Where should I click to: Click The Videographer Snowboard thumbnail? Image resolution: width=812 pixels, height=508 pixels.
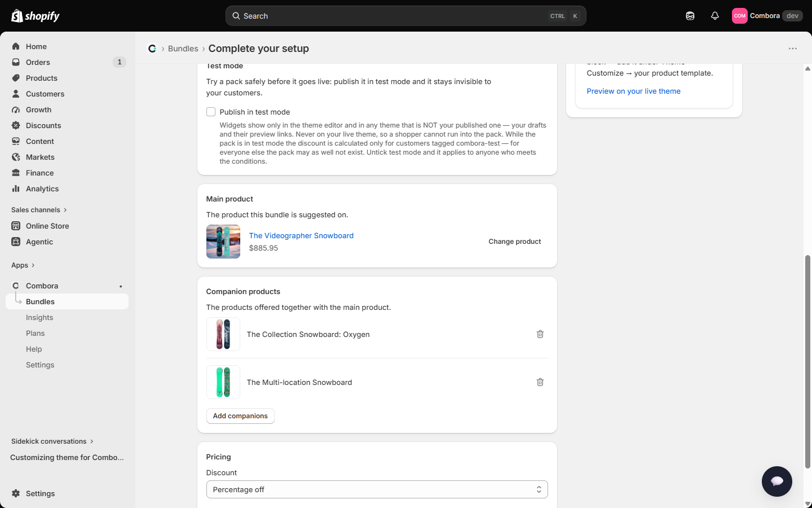click(x=223, y=242)
